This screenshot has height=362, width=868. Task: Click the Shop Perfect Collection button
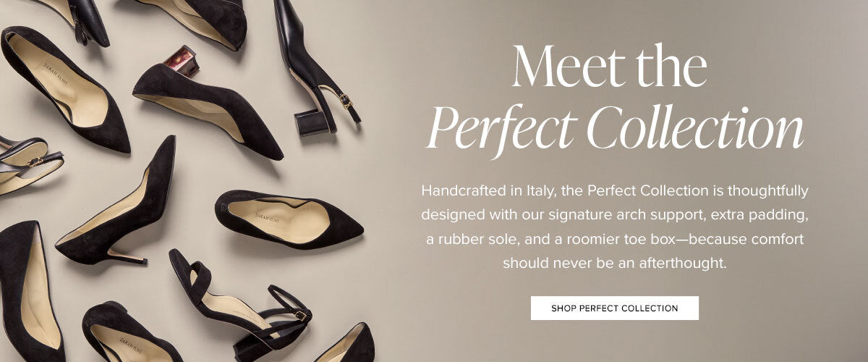click(x=614, y=308)
